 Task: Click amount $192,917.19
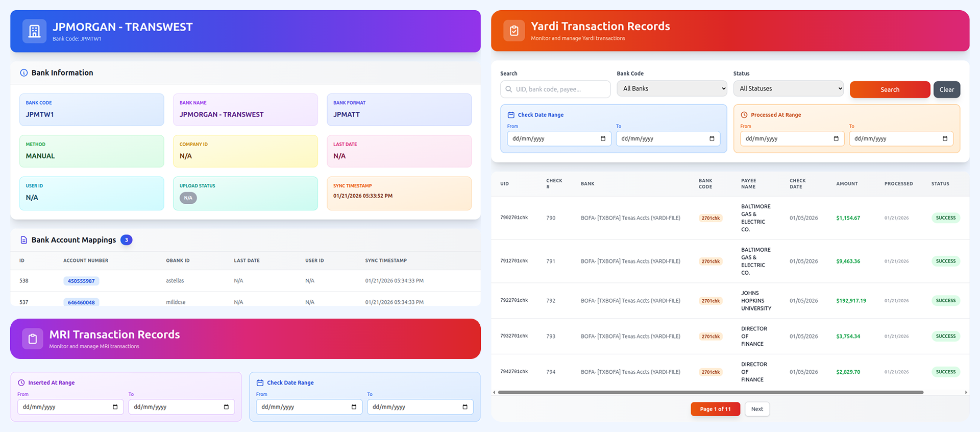click(851, 301)
